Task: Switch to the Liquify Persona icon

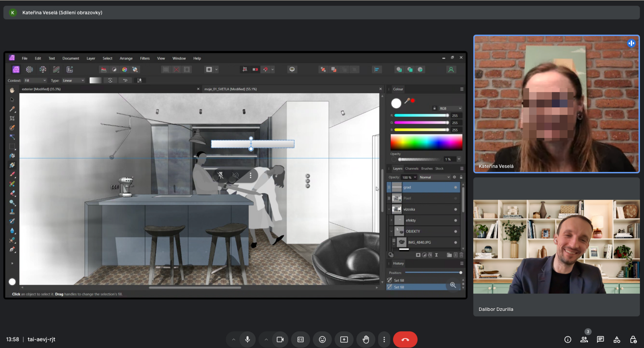Action: tap(29, 69)
